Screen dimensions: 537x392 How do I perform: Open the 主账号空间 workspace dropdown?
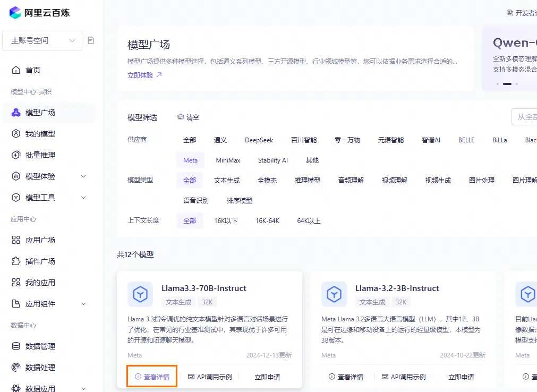click(x=42, y=40)
